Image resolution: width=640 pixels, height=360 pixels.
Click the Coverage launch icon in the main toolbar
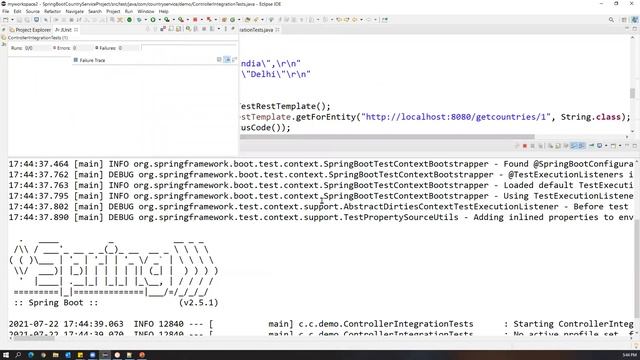(167, 20)
